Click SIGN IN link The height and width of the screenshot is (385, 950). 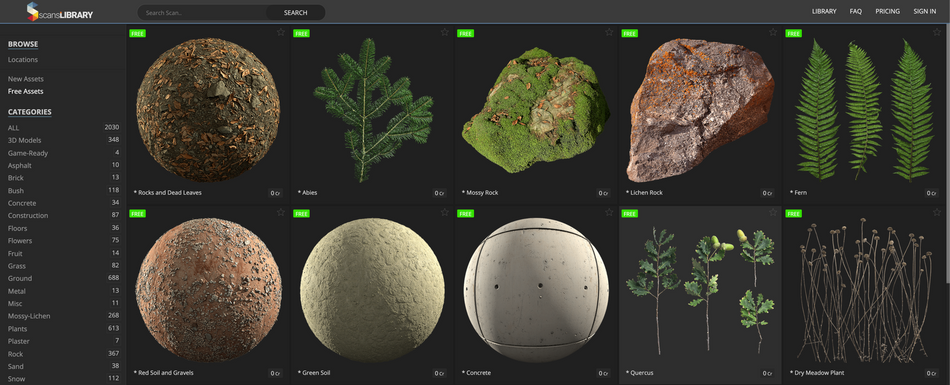(x=925, y=12)
